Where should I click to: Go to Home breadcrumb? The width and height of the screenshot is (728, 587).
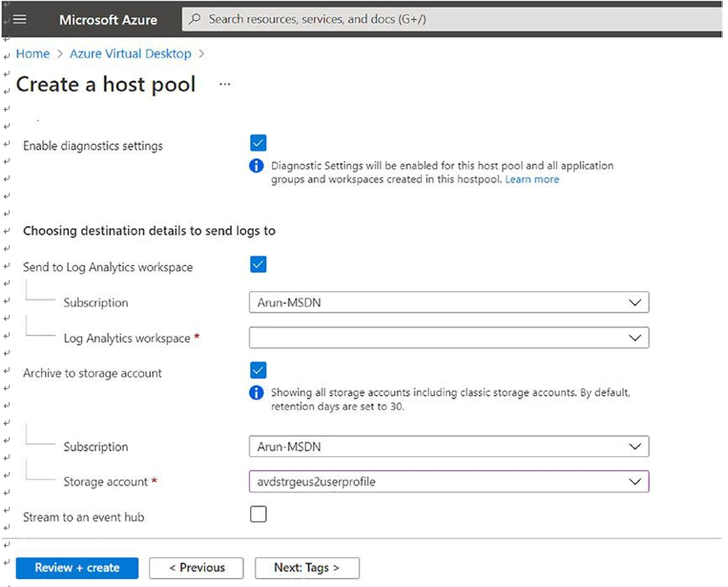33,54
